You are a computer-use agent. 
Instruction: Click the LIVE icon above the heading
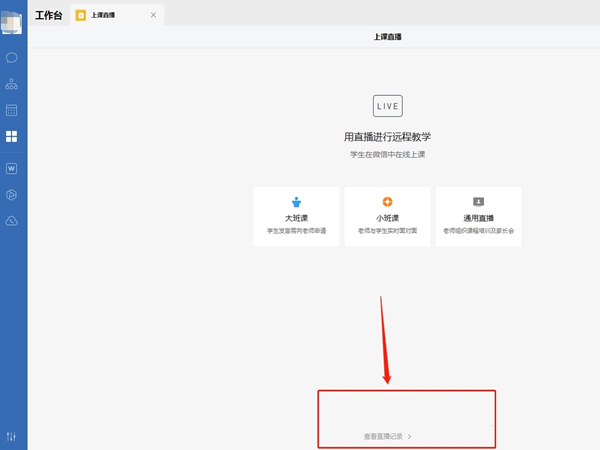pos(387,106)
